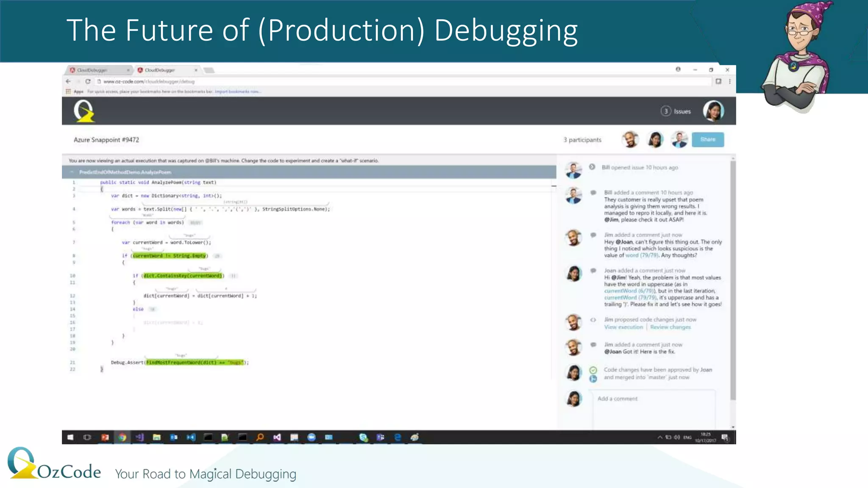Open the user profile avatar in the header
The width and height of the screenshot is (868, 488).
pyautogui.click(x=713, y=111)
